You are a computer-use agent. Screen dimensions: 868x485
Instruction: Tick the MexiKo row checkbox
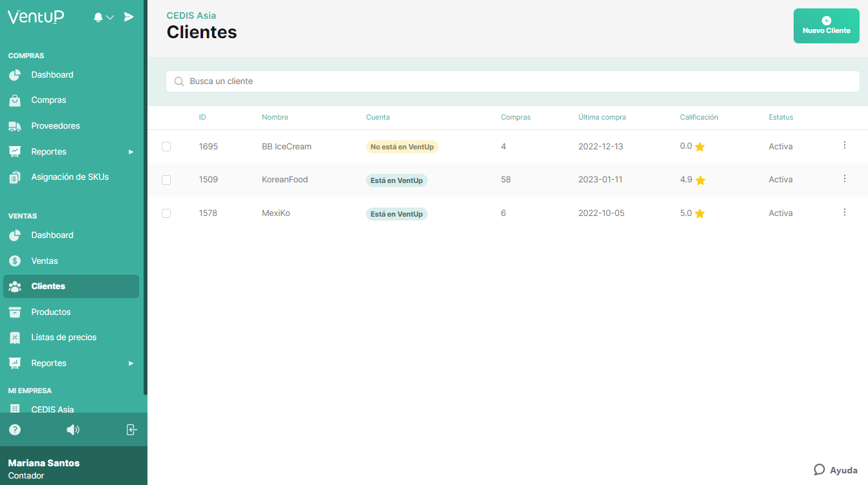tap(166, 213)
